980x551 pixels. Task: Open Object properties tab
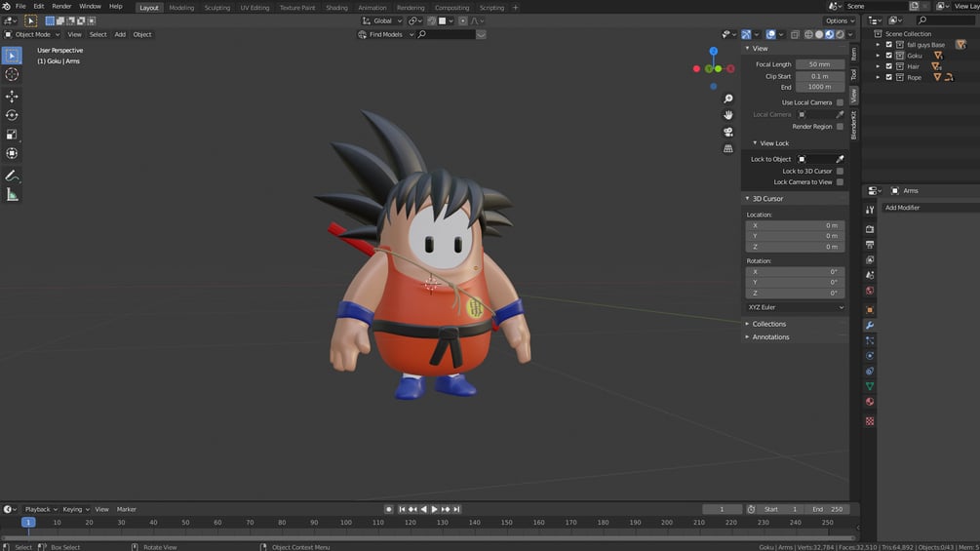[870, 310]
